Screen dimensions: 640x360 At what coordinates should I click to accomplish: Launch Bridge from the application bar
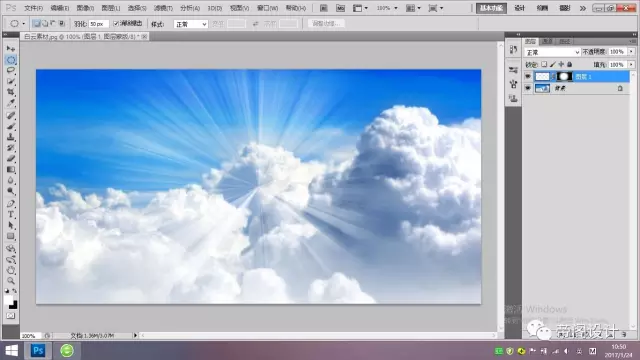(x=324, y=8)
